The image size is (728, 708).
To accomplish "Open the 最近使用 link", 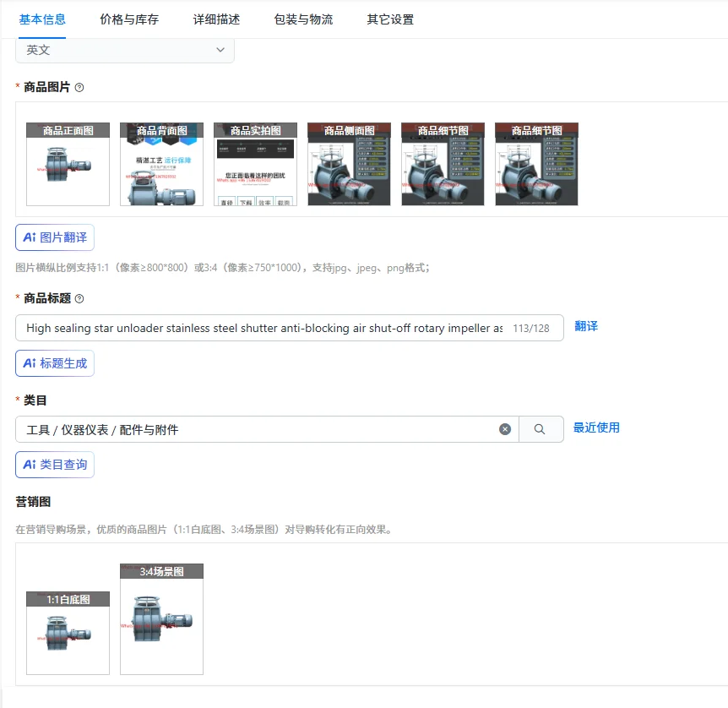I will [596, 428].
